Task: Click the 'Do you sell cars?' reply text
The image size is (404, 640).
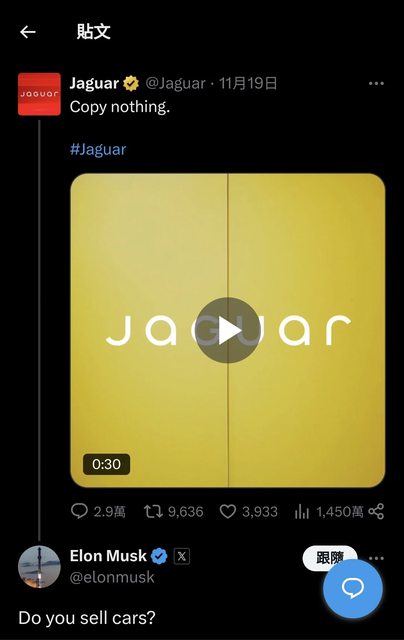Action: coord(87,618)
